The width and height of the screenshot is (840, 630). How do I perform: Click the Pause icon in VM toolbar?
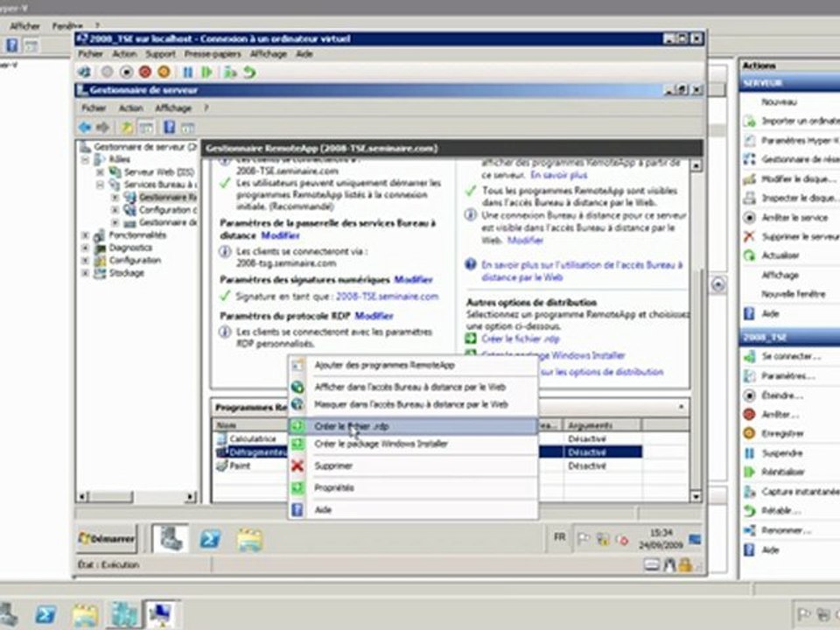pyautogui.click(x=187, y=72)
